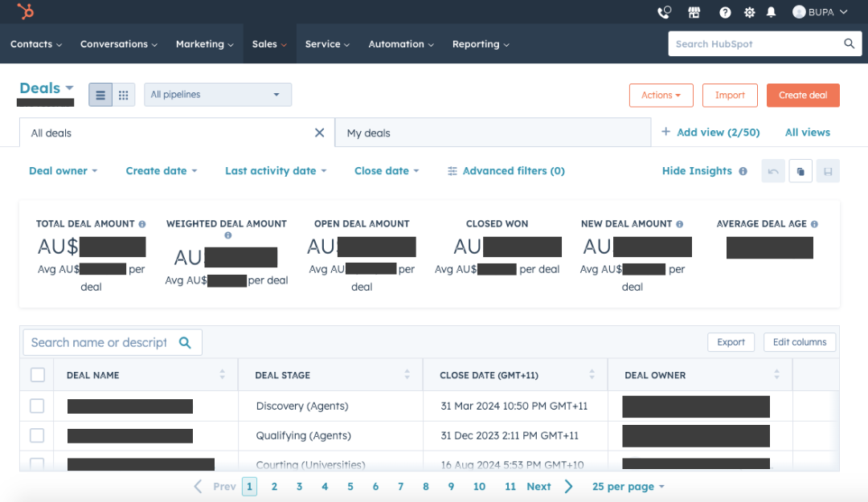
Task: Select the list view icon
Action: click(100, 94)
